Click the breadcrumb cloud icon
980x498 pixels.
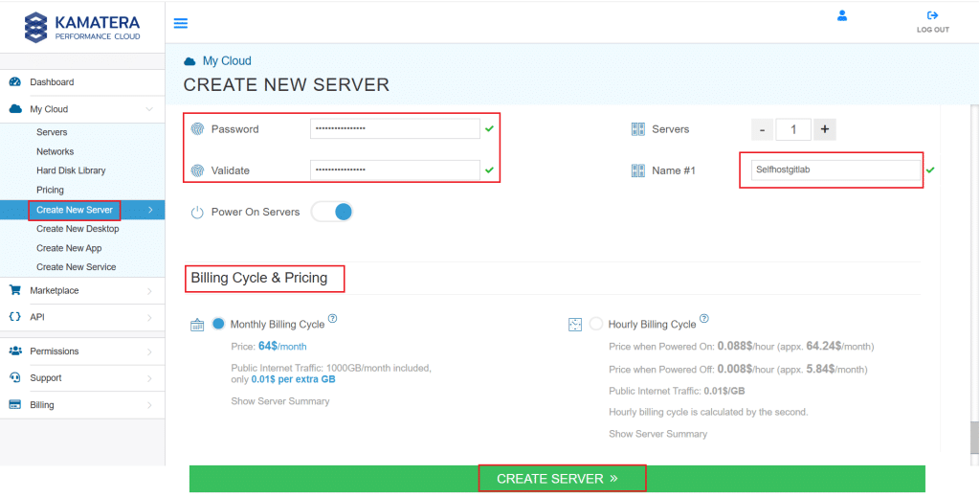(x=189, y=61)
